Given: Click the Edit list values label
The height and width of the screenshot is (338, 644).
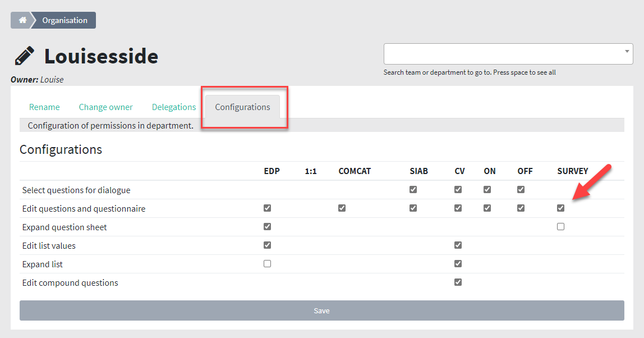Looking at the screenshot, I should pyautogui.click(x=49, y=245).
